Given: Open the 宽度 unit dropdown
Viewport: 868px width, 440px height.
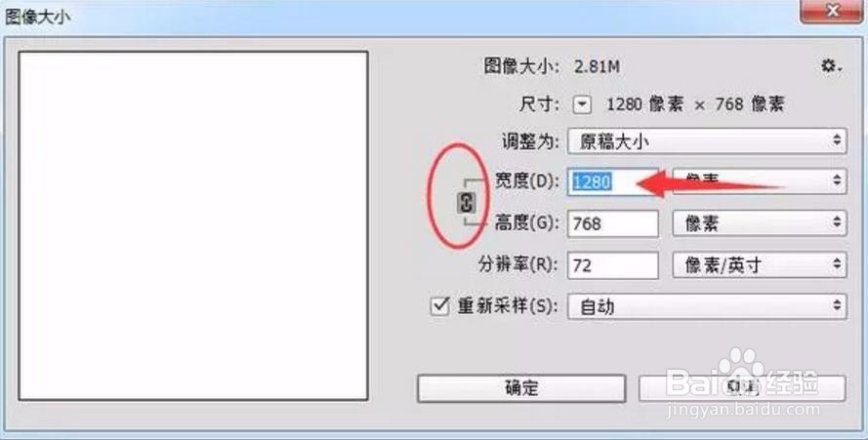Looking at the screenshot, I should (x=760, y=181).
